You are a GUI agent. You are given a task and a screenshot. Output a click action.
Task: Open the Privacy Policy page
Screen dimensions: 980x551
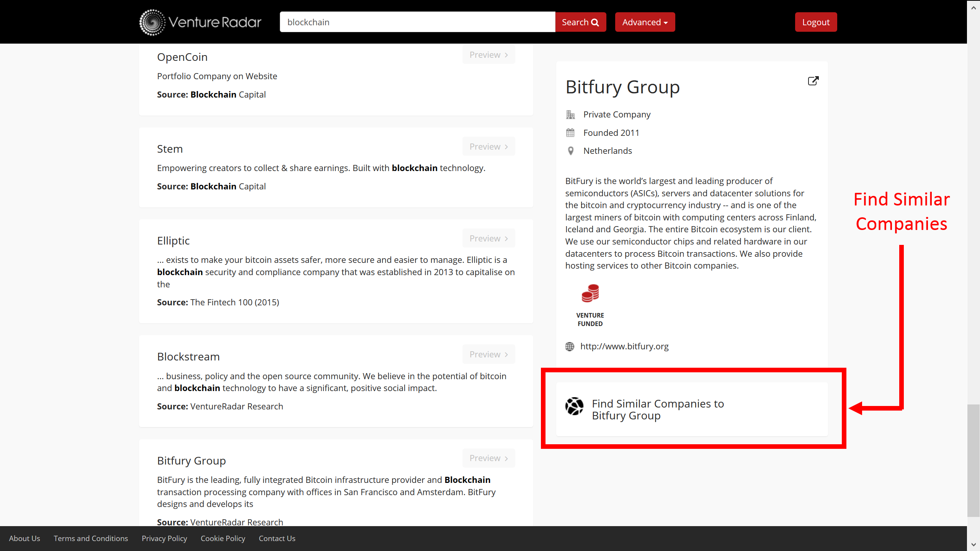tap(164, 538)
